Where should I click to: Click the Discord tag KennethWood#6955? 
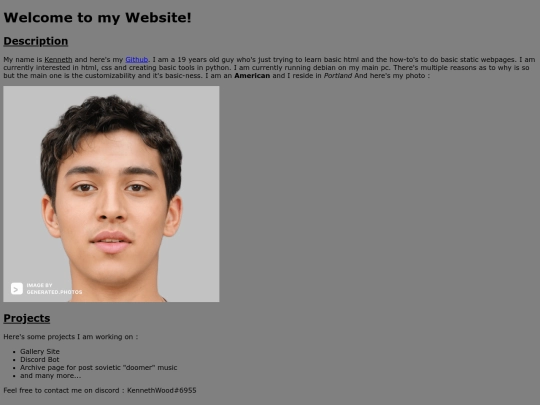(162, 390)
